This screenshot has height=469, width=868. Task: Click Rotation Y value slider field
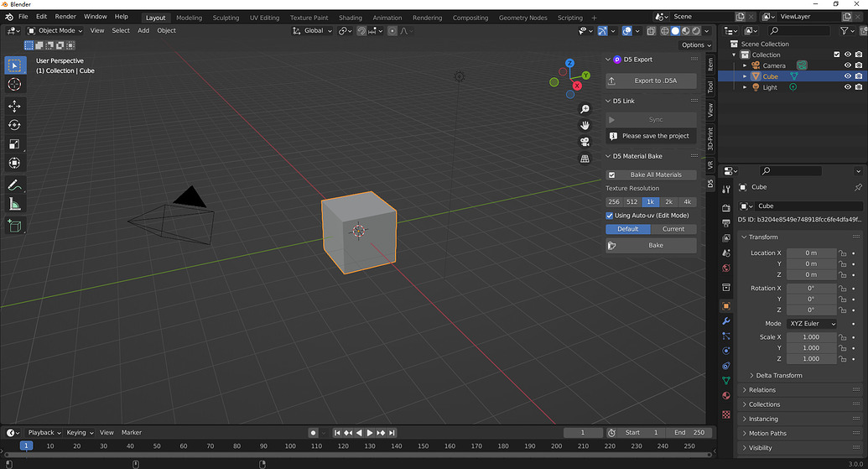point(811,299)
